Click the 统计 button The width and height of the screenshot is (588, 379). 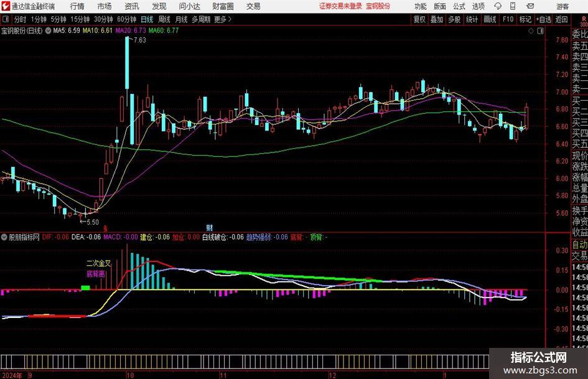click(x=472, y=19)
